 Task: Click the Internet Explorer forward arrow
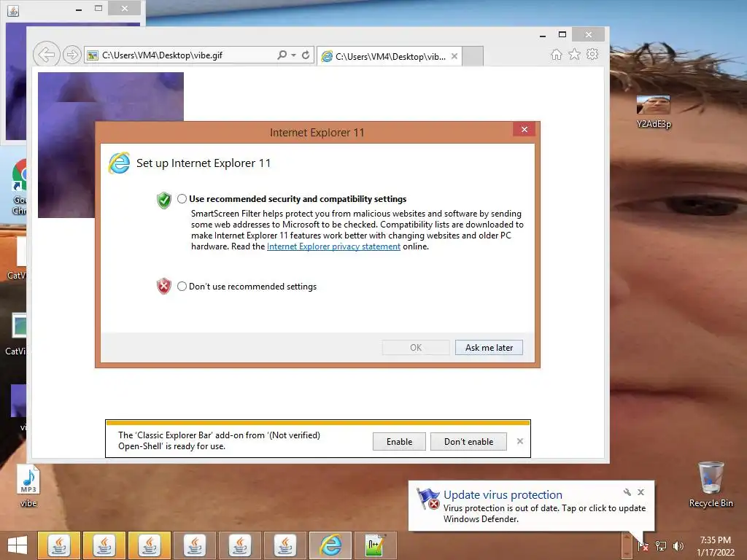(72, 55)
